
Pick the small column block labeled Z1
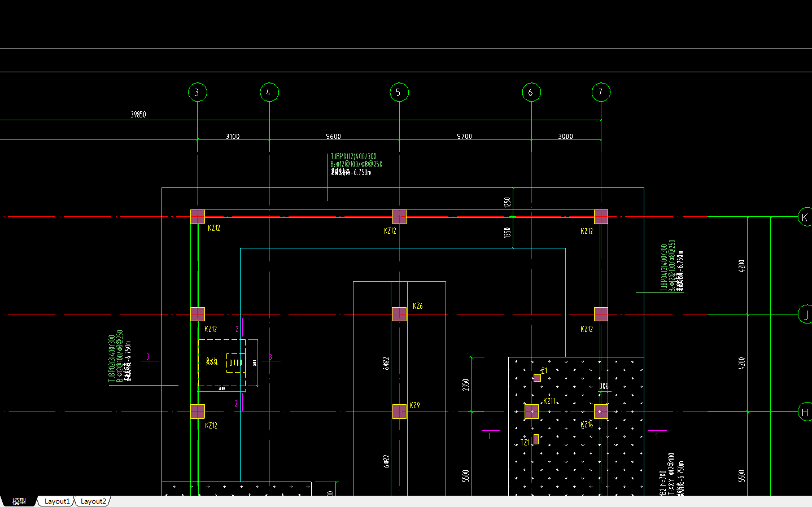click(x=537, y=378)
